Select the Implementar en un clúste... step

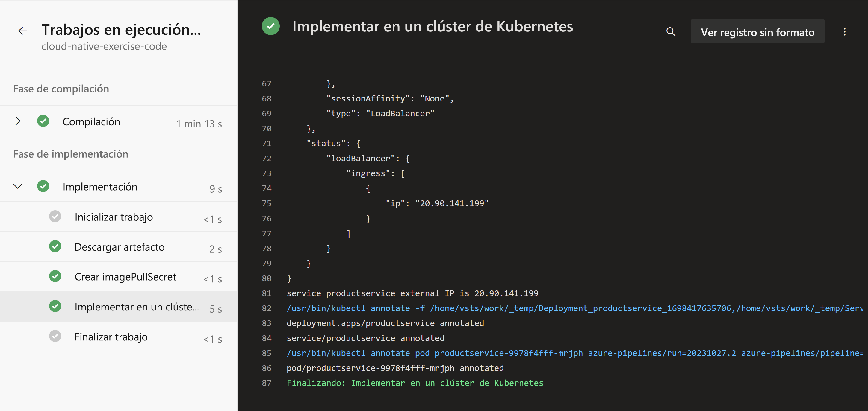tap(137, 307)
